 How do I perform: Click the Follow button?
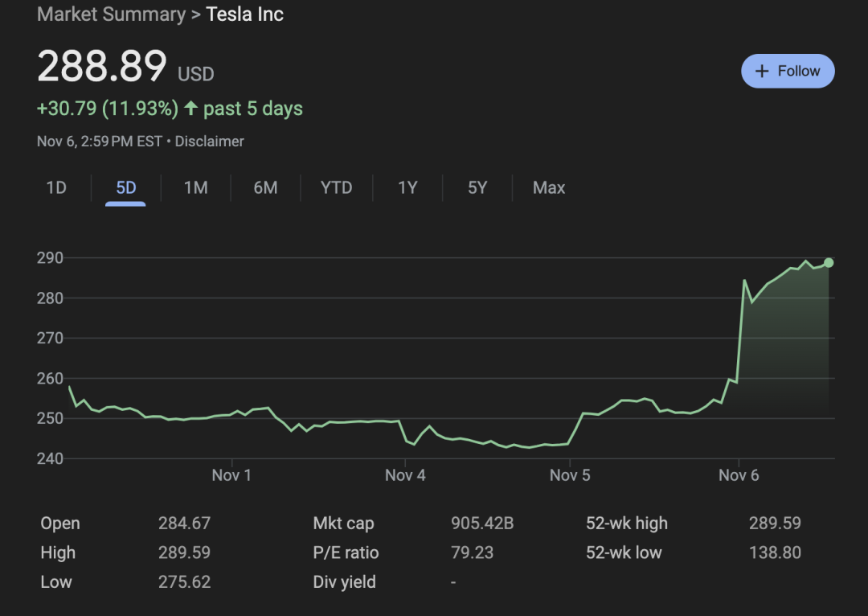tap(788, 71)
